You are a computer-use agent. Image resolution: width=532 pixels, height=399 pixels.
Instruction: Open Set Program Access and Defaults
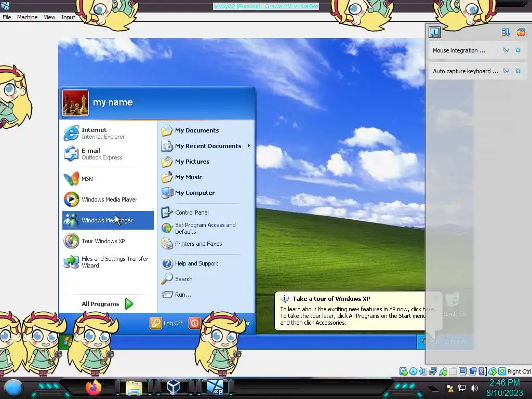pyautogui.click(x=207, y=229)
